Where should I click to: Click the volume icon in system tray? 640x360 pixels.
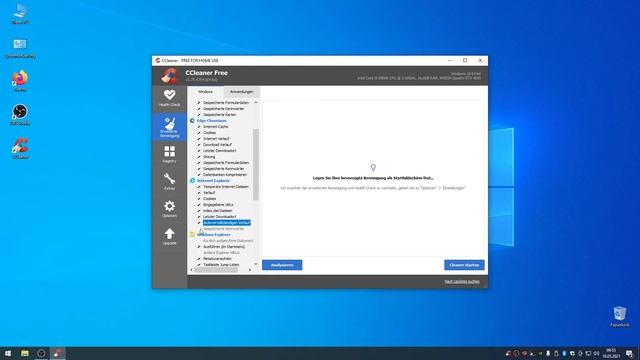[596, 353]
